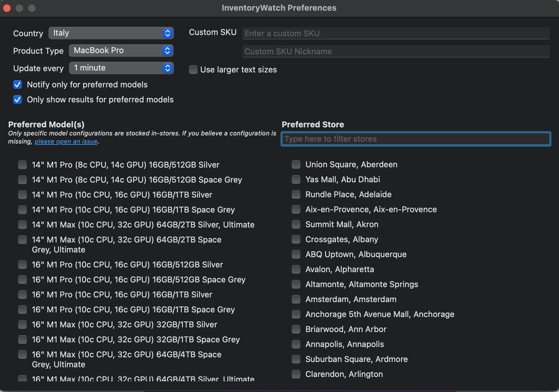Select Aix-en-Provence store checkbox

[x=296, y=209]
